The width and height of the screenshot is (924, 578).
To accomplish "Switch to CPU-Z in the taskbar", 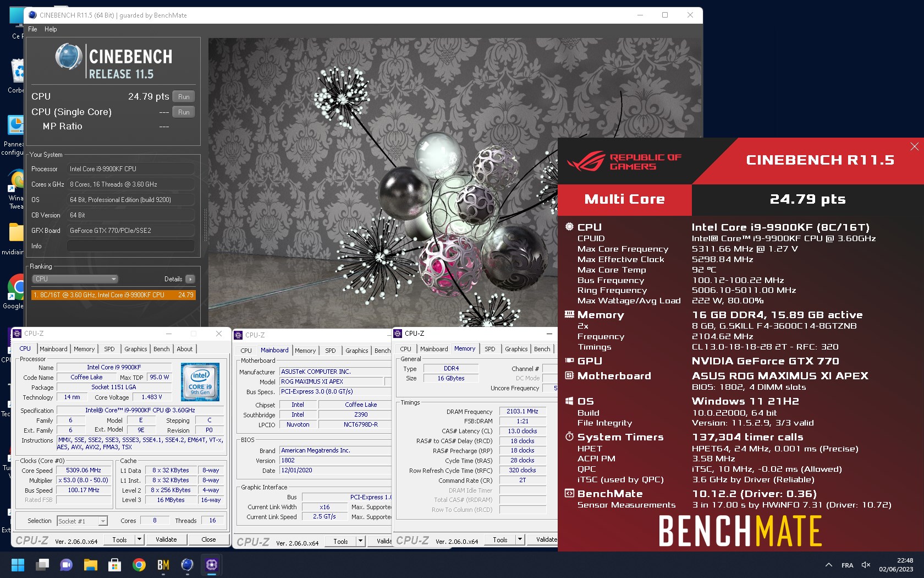I will pos(212,565).
